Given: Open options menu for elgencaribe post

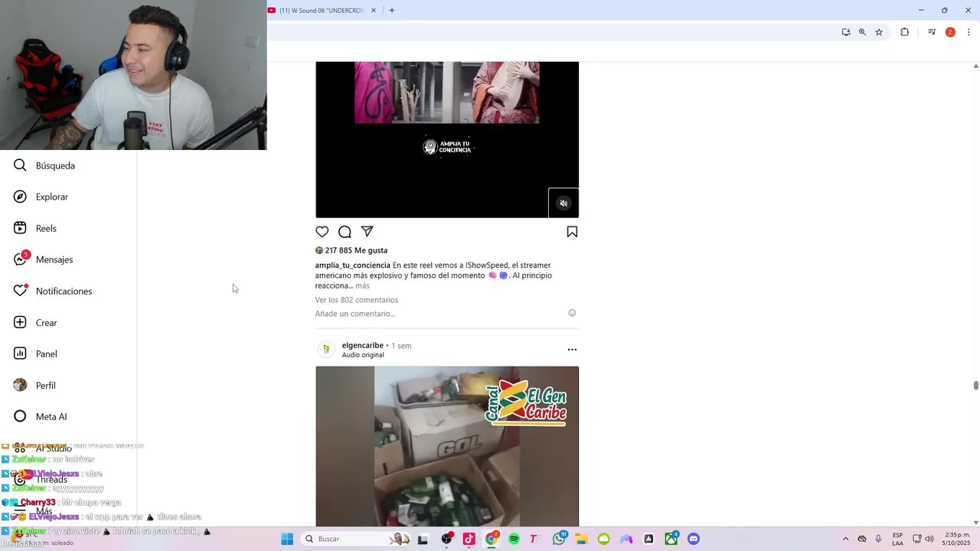Looking at the screenshot, I should (572, 350).
